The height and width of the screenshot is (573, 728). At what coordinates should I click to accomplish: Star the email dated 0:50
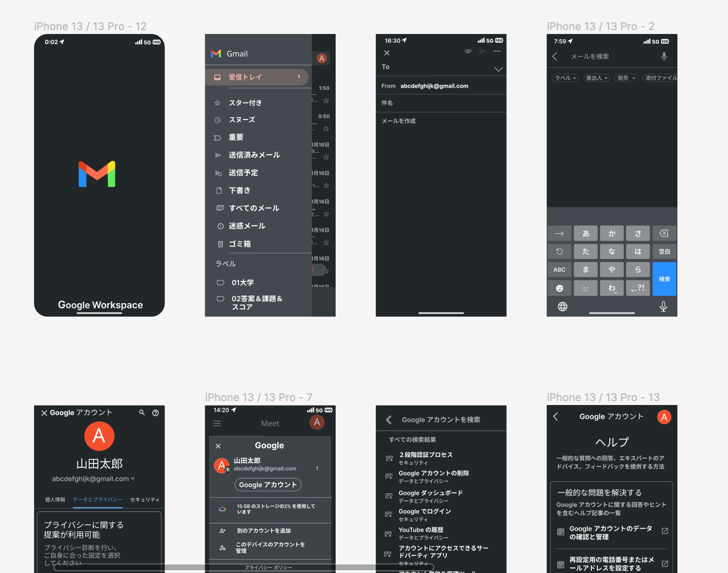pyautogui.click(x=326, y=129)
